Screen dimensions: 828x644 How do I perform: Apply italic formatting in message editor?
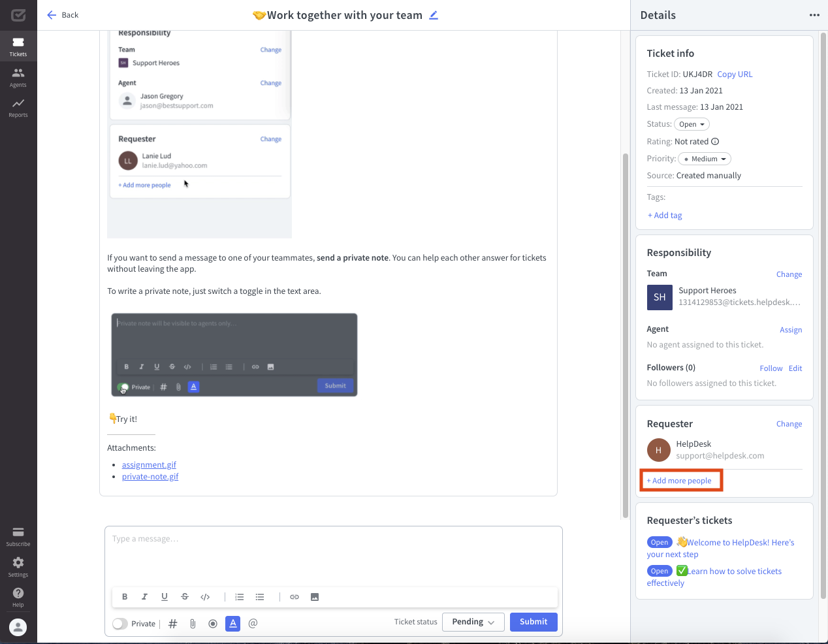pyautogui.click(x=144, y=597)
